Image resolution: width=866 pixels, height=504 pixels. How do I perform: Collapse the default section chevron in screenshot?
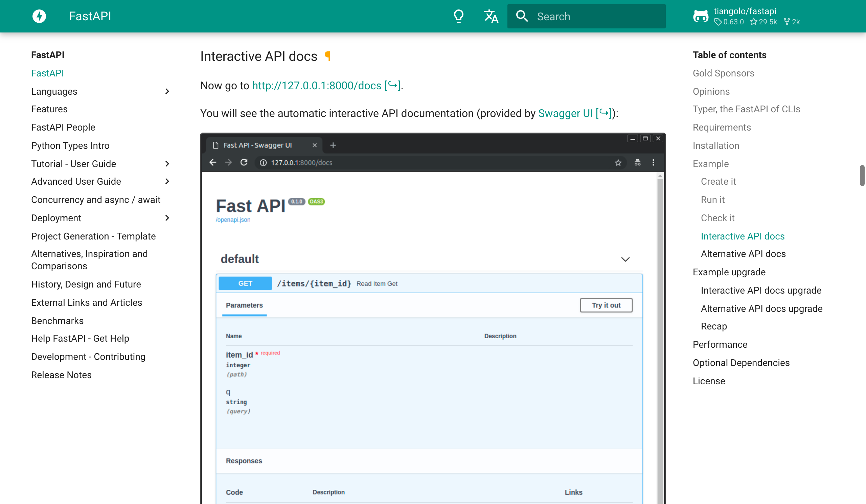[x=625, y=259]
